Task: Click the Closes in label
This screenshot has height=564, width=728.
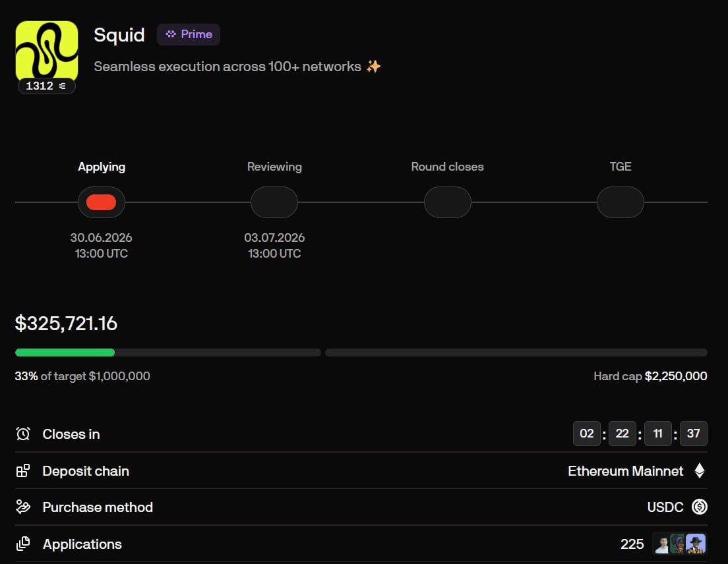Action: [71, 434]
